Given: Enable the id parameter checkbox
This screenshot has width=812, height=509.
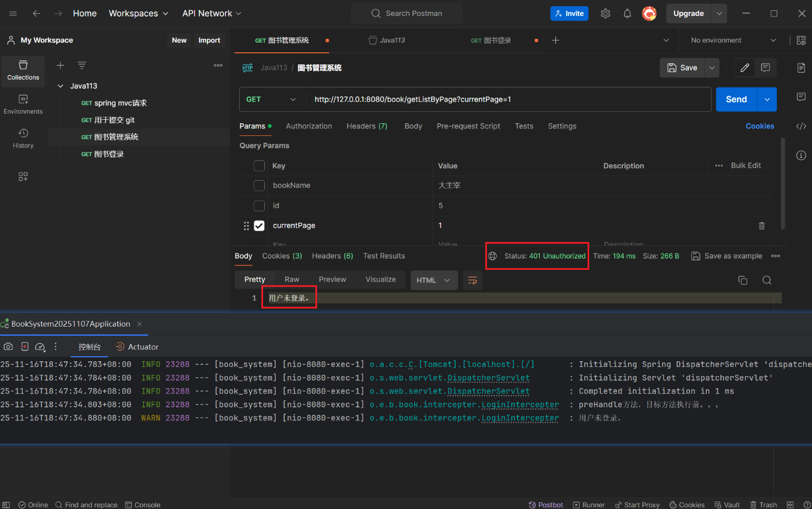Looking at the screenshot, I should [x=259, y=206].
